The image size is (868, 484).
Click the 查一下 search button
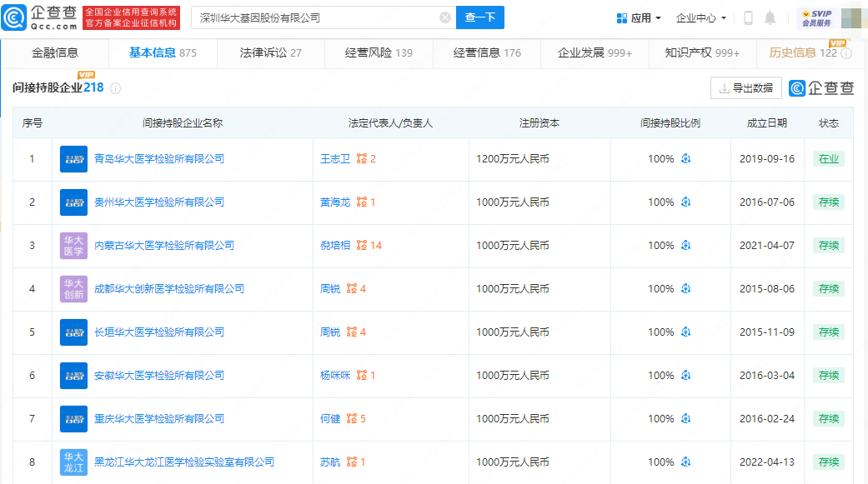click(480, 17)
